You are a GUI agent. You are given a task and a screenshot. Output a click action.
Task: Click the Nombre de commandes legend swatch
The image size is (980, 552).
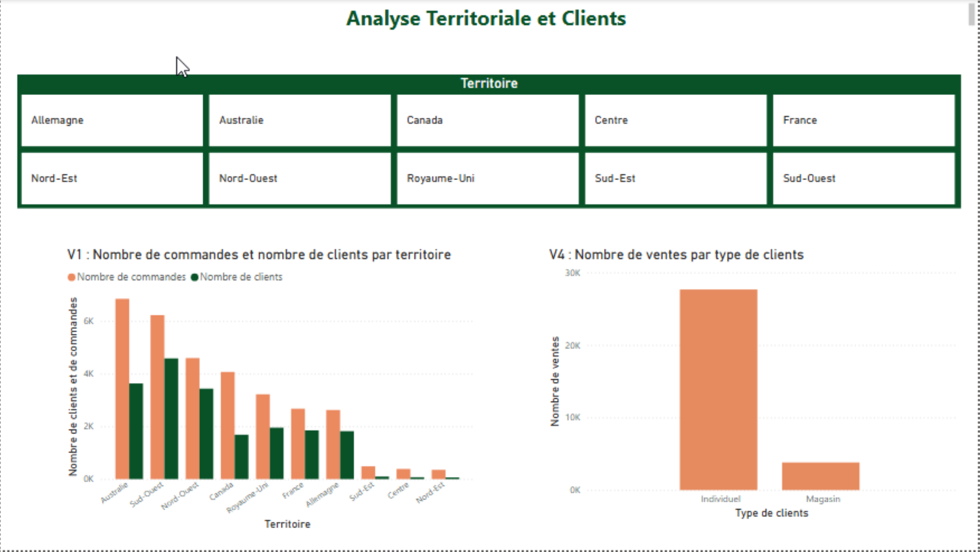(72, 276)
